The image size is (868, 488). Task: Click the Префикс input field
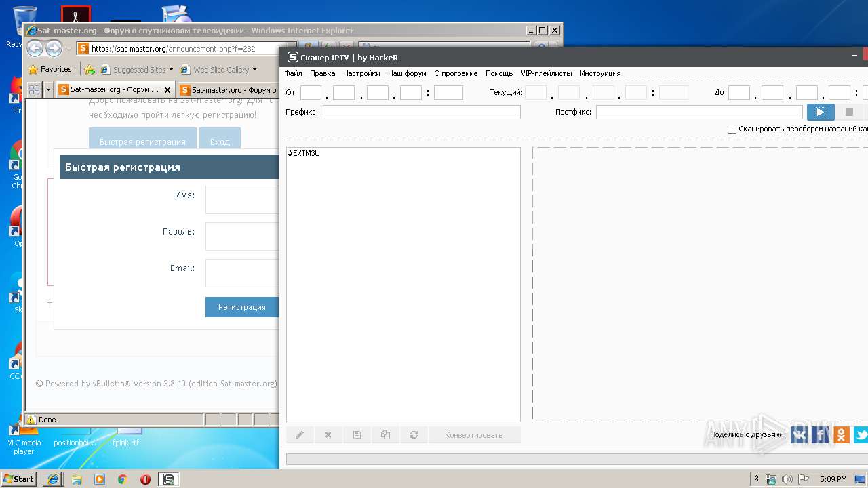(422, 112)
